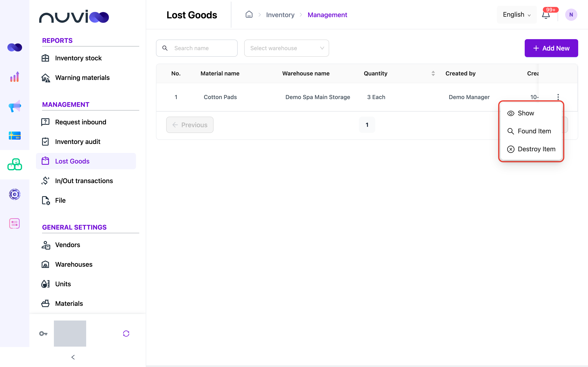Click the notification bell icon
Viewport: 588px width, 367px height.
click(546, 15)
